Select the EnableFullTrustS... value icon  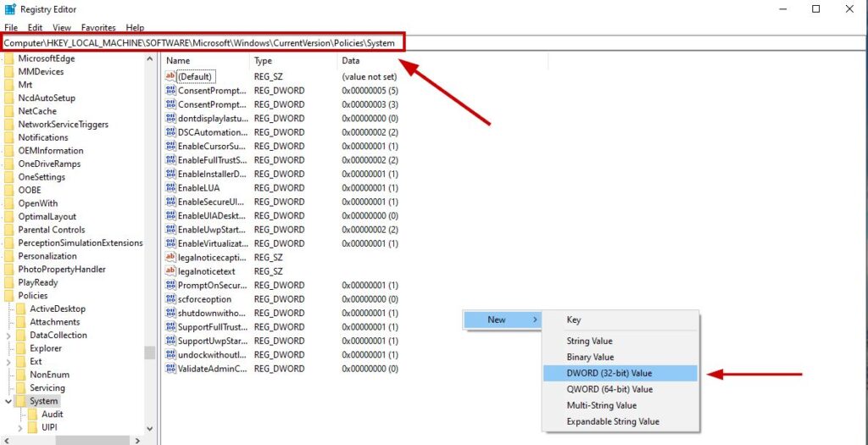(x=170, y=160)
